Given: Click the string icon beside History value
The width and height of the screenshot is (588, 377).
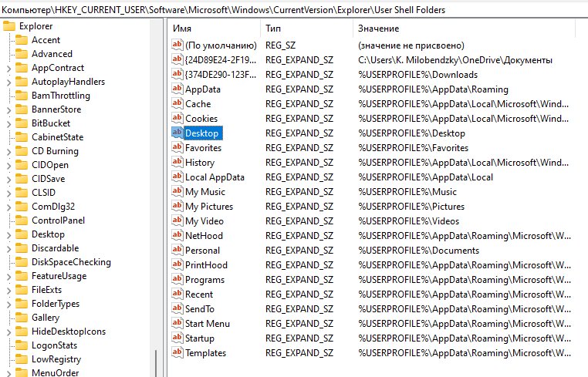Looking at the screenshot, I should click(x=177, y=162).
